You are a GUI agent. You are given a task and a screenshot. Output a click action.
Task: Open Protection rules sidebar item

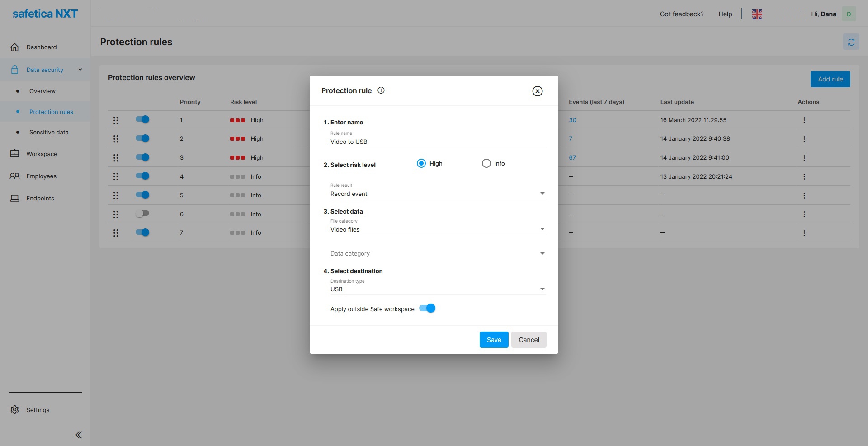coord(51,112)
